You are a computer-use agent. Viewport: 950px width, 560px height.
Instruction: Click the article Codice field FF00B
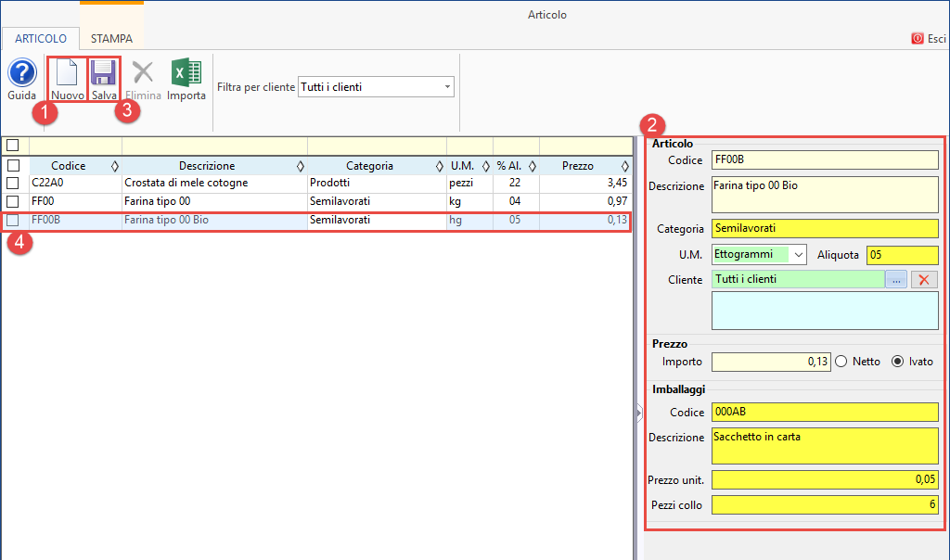coord(825,159)
